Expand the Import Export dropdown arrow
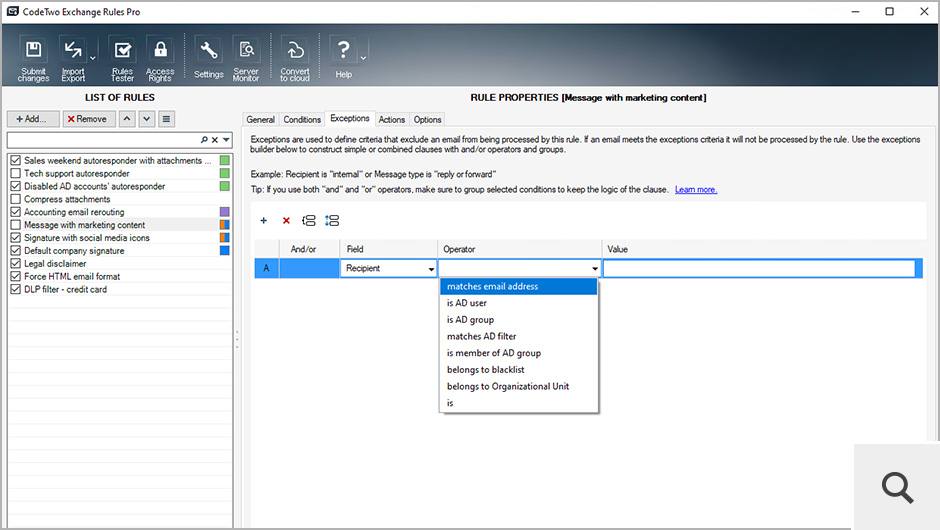This screenshot has width=940, height=530. (x=93, y=58)
